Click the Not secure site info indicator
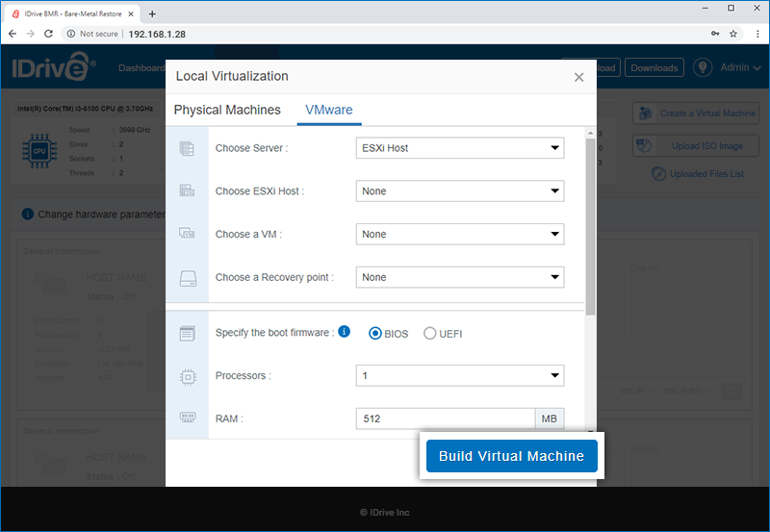770x532 pixels. [x=92, y=34]
